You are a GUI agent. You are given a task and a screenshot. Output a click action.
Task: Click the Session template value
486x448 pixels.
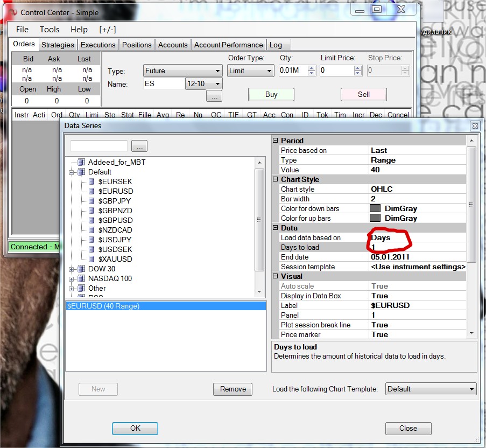point(418,267)
